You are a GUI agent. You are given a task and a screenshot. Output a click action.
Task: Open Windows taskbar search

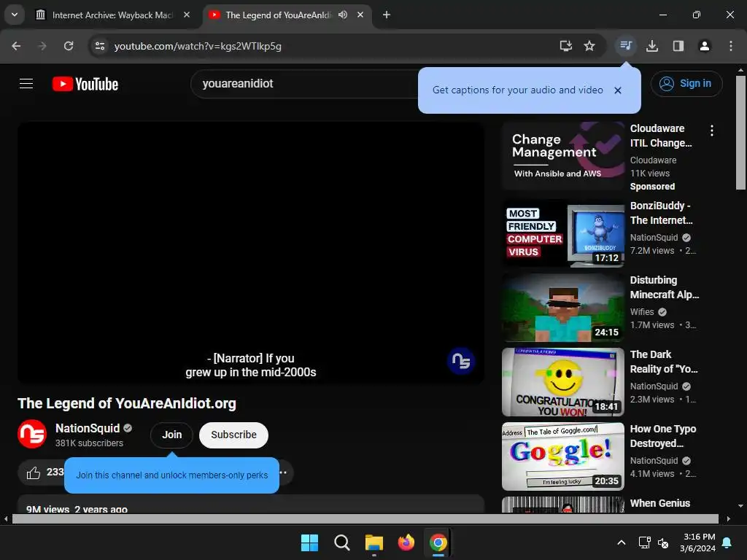[341, 542]
